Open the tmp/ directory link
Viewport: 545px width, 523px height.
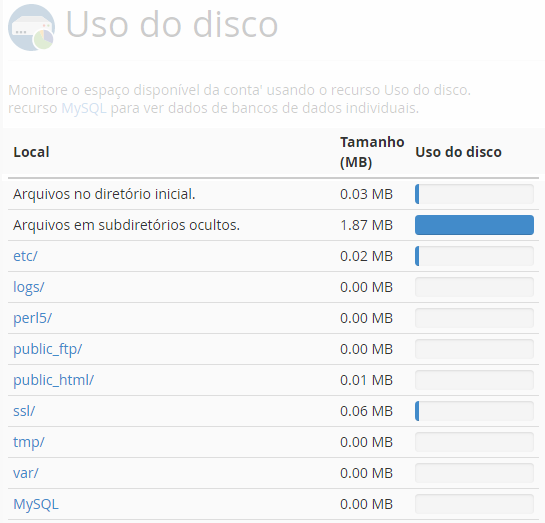point(29,442)
